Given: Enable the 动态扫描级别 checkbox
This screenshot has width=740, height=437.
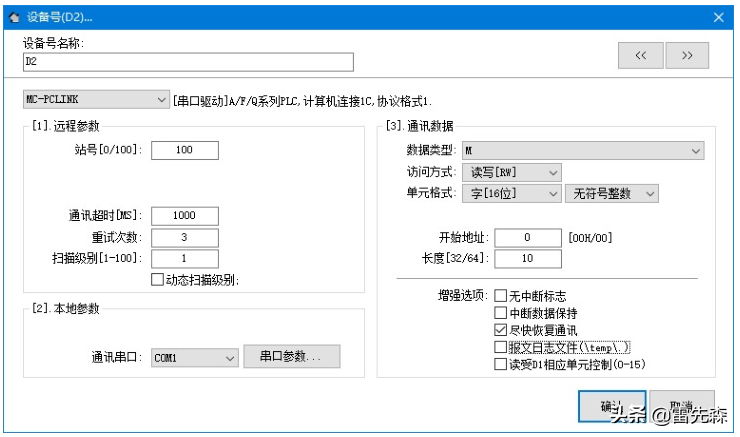Looking at the screenshot, I should coord(157,280).
